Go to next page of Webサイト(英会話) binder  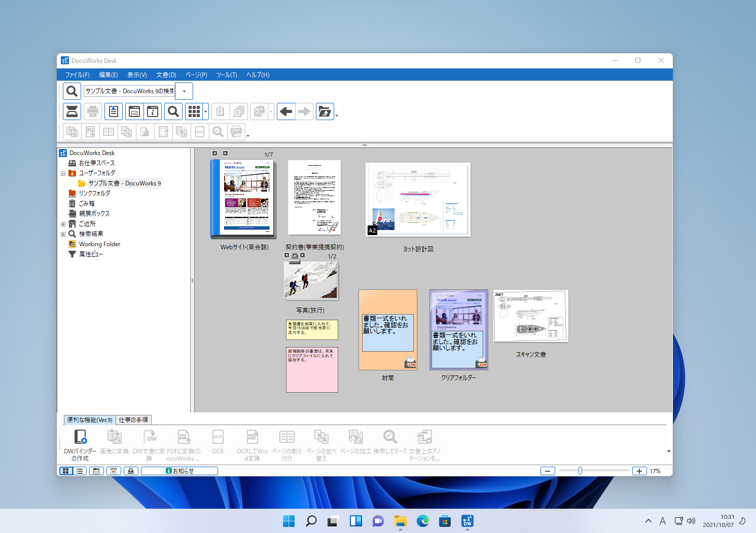tap(225, 153)
